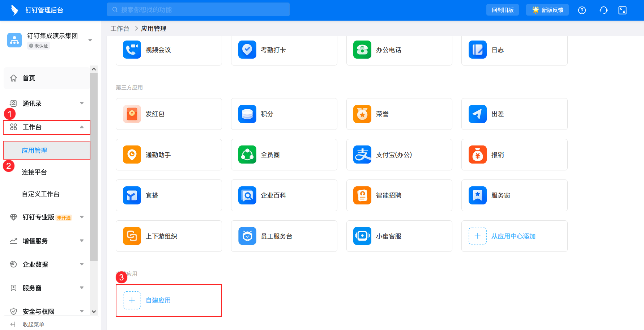Image resolution: width=644 pixels, height=330 pixels.
Task: Open the help question mark icon
Action: [x=582, y=10]
